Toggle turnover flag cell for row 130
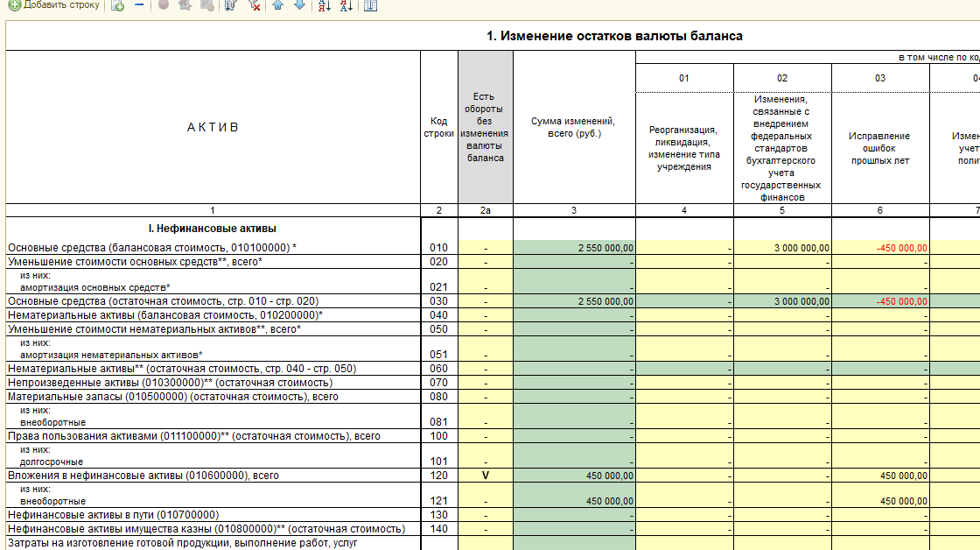980x550 pixels. pyautogui.click(x=486, y=515)
